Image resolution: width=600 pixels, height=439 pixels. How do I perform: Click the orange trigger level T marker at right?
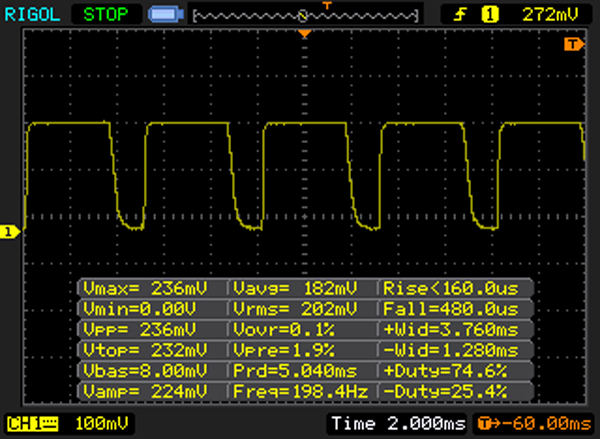[574, 44]
